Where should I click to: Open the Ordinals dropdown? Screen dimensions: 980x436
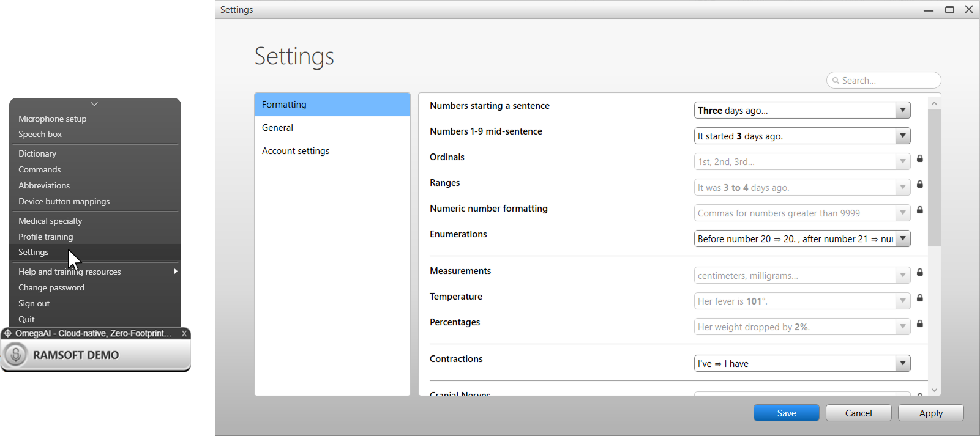903,161
